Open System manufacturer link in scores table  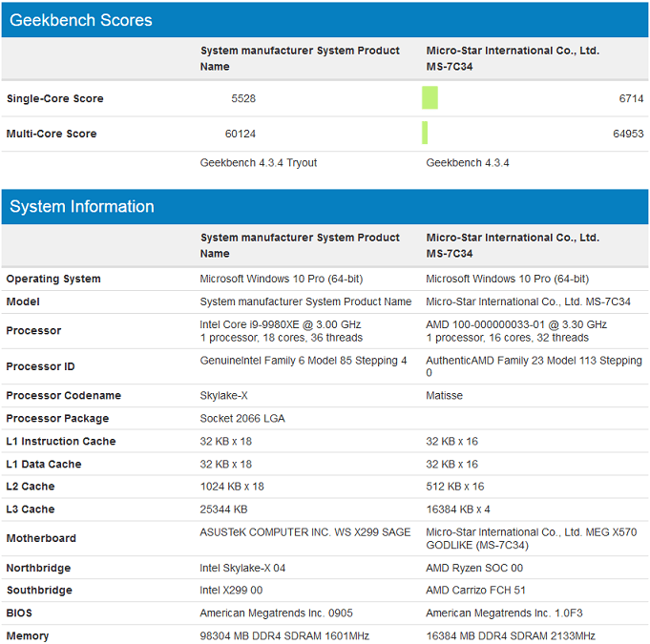pos(300,58)
